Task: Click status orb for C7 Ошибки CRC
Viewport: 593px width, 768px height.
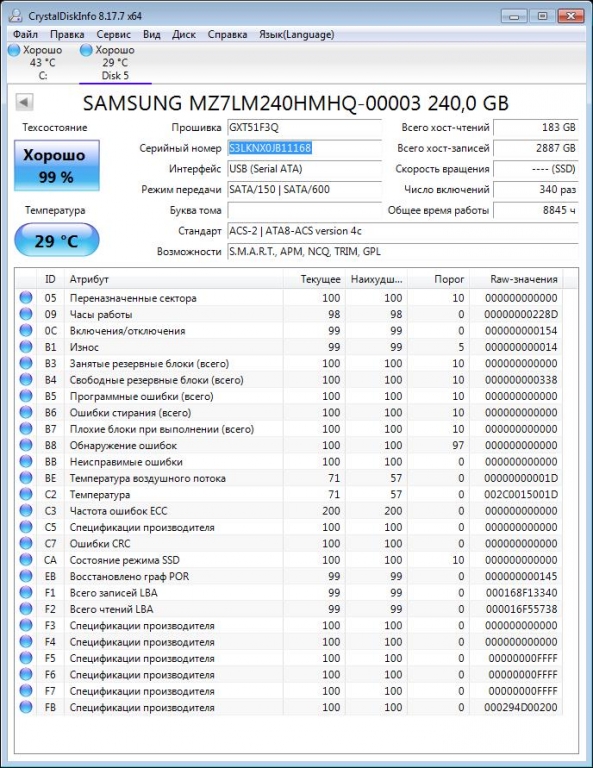Action: pos(26,543)
